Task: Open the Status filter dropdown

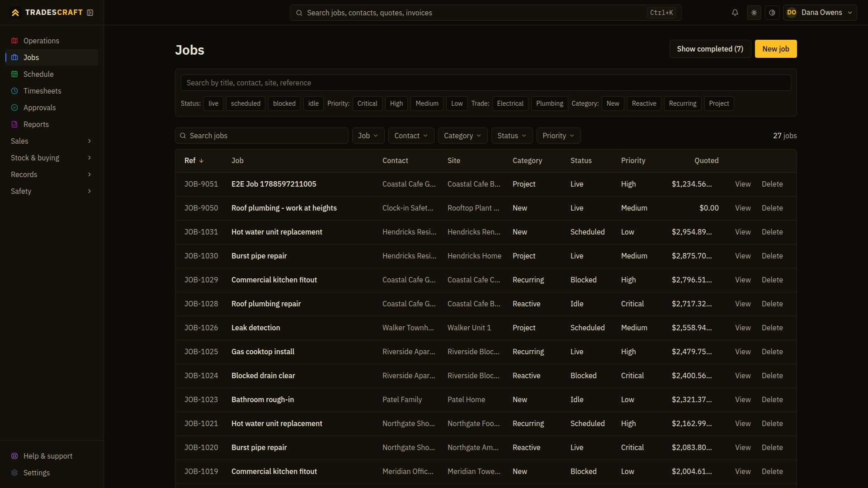Action: (x=512, y=136)
